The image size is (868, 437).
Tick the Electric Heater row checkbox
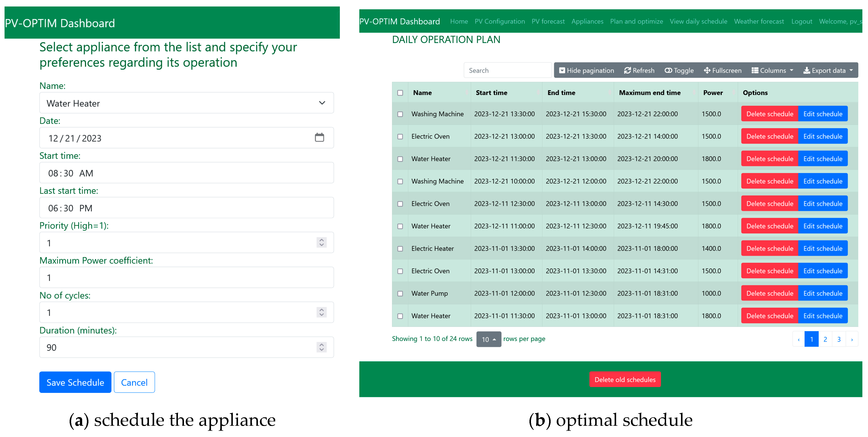tap(400, 249)
